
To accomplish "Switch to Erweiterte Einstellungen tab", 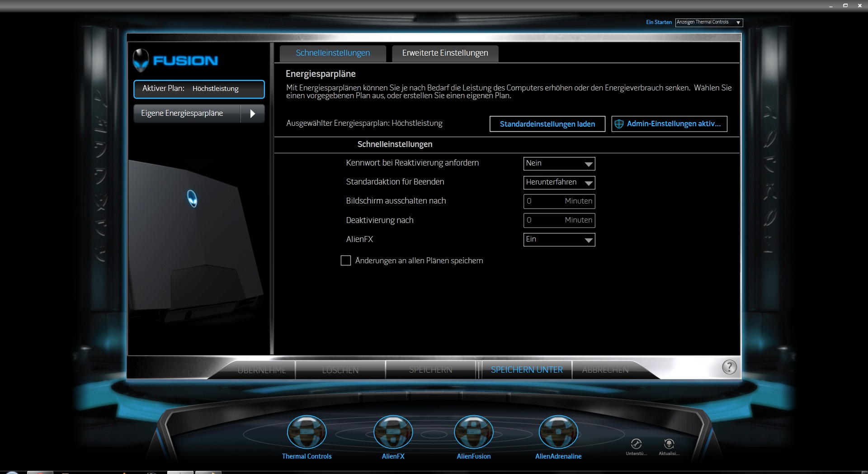I will tap(445, 53).
